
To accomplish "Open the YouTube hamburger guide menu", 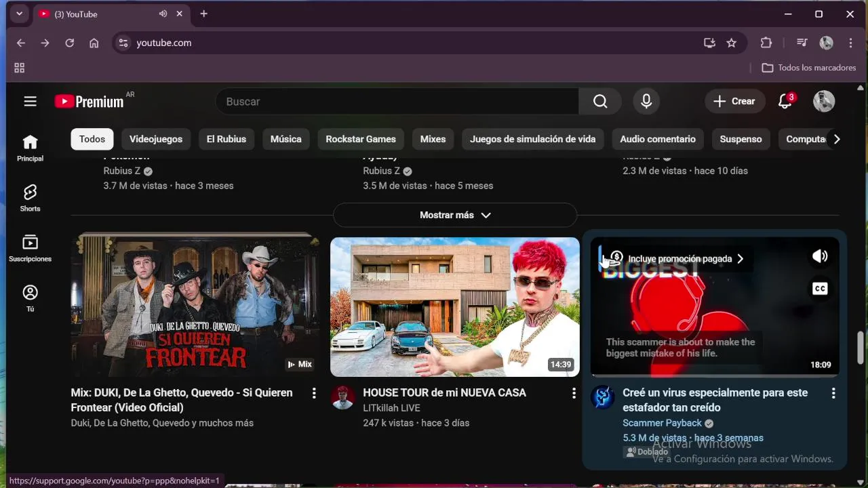I will (x=30, y=102).
